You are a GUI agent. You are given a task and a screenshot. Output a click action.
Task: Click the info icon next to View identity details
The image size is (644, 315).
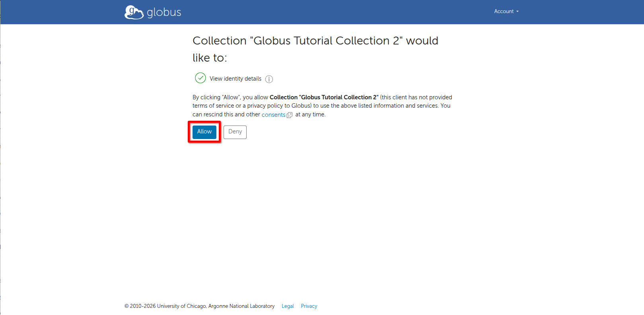click(x=269, y=79)
